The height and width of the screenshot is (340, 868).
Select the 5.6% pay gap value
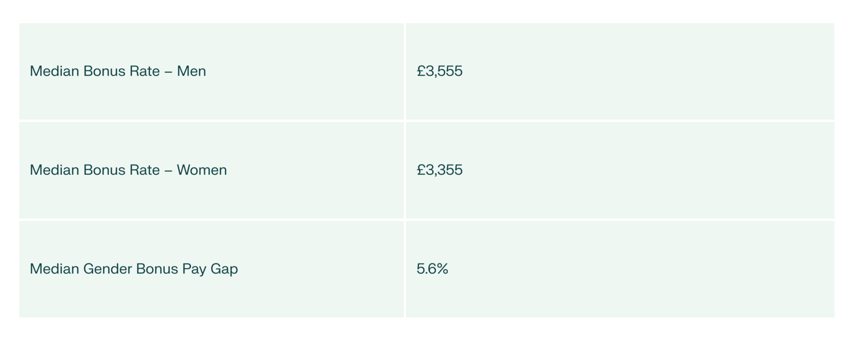pyautogui.click(x=432, y=269)
